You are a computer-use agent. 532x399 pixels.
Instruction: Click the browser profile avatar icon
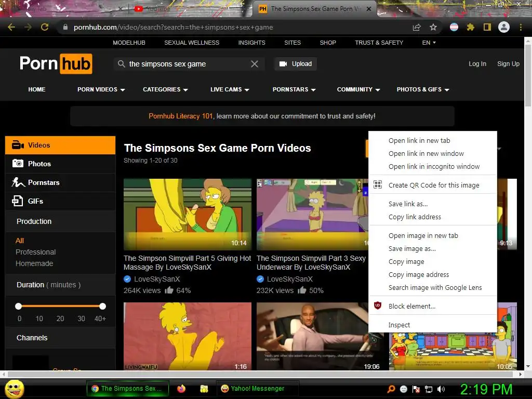click(x=503, y=27)
